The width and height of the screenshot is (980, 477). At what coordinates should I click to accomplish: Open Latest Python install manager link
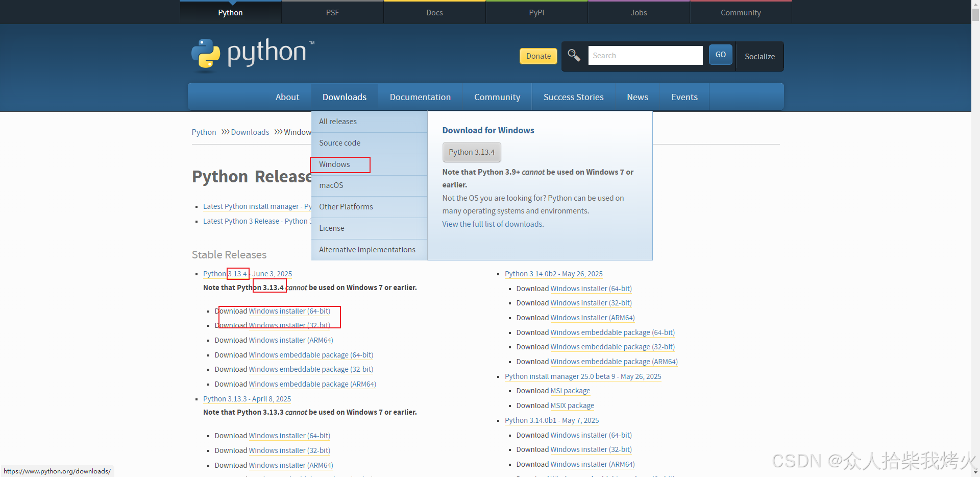(x=257, y=206)
